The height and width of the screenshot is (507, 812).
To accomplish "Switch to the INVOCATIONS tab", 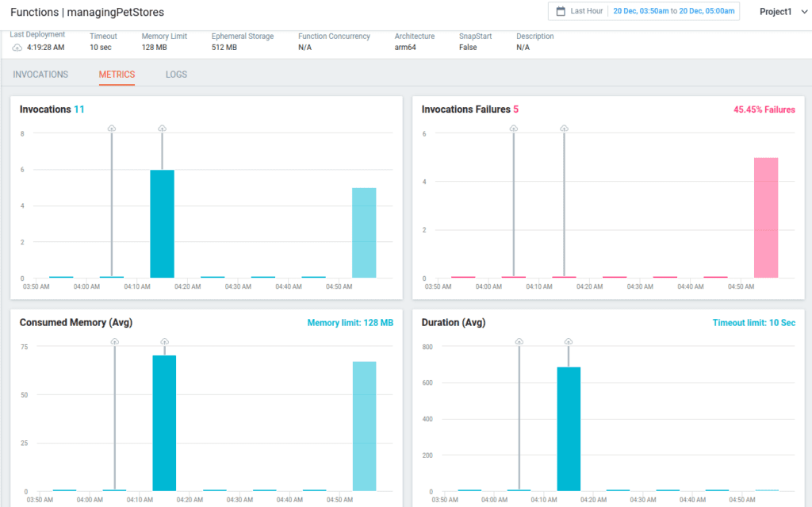I will pyautogui.click(x=40, y=74).
